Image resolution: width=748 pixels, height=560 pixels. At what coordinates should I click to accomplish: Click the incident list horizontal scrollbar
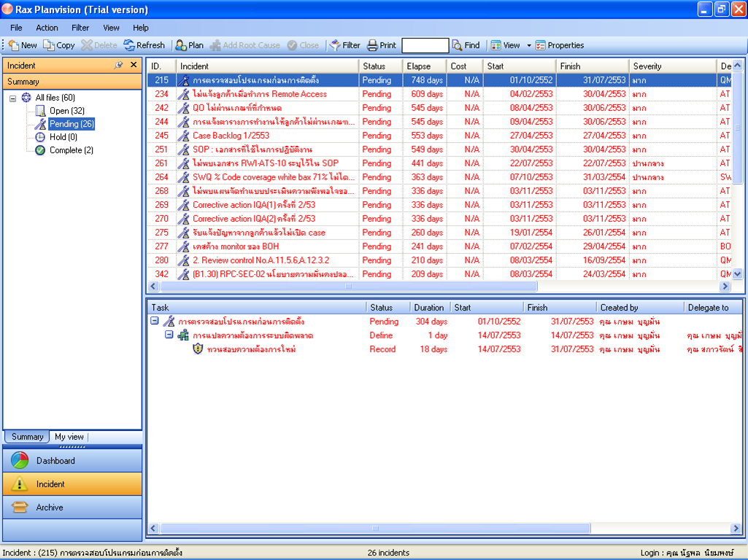[x=348, y=287]
